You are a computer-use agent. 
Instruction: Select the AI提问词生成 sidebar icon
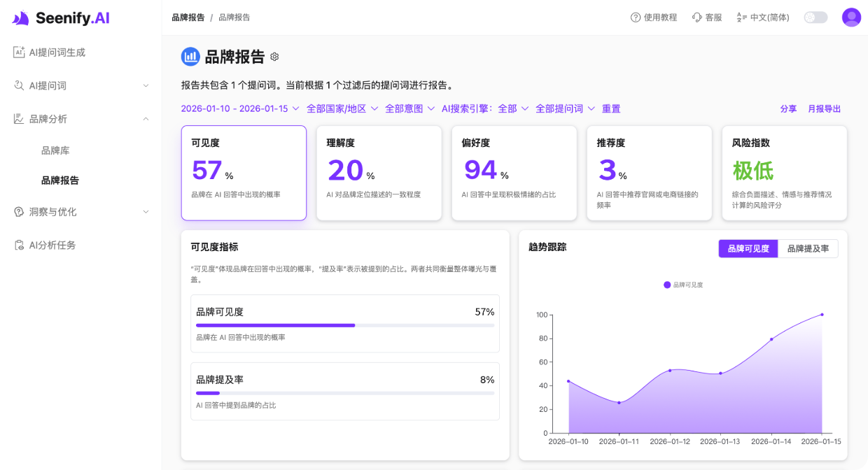click(x=20, y=52)
